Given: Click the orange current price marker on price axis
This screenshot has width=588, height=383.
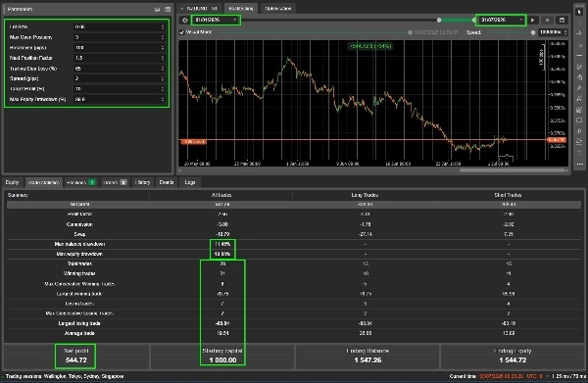Looking at the screenshot, I should 557,140.
